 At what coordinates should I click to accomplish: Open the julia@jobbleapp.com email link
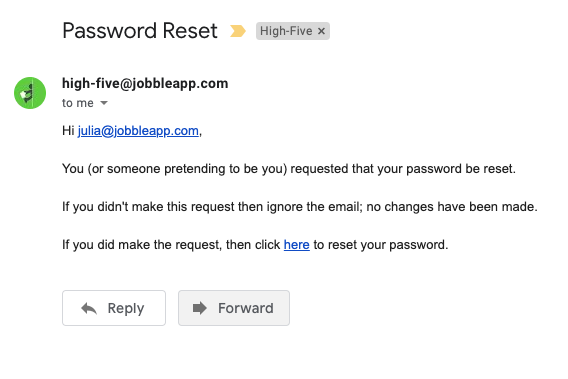click(138, 131)
